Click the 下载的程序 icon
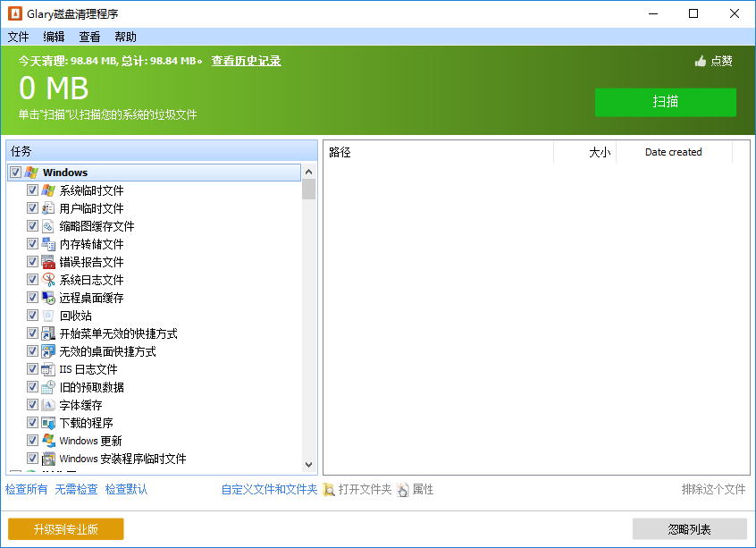 point(48,422)
